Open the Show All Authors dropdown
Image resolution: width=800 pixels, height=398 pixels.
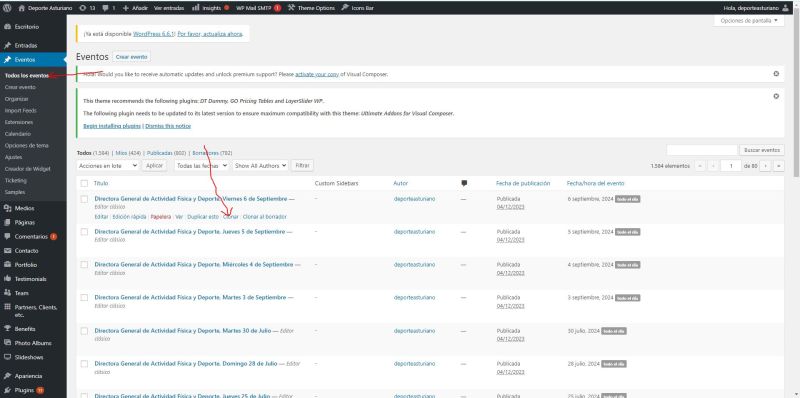pyautogui.click(x=261, y=166)
